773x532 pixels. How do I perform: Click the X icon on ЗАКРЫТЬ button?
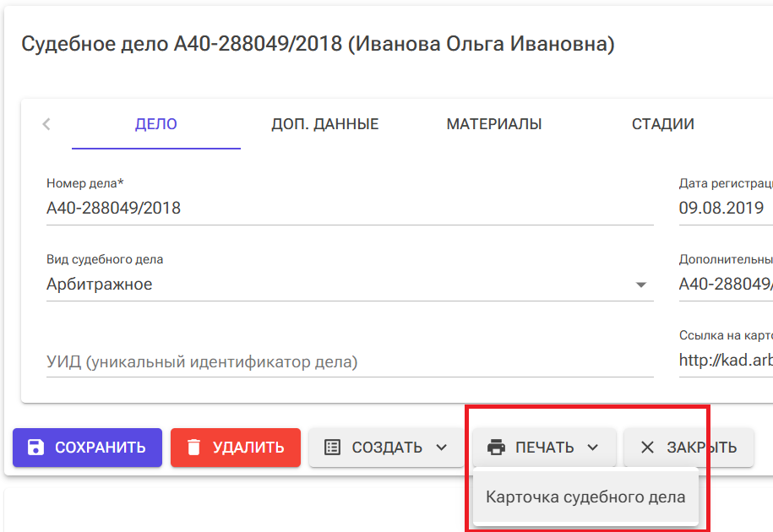point(647,448)
